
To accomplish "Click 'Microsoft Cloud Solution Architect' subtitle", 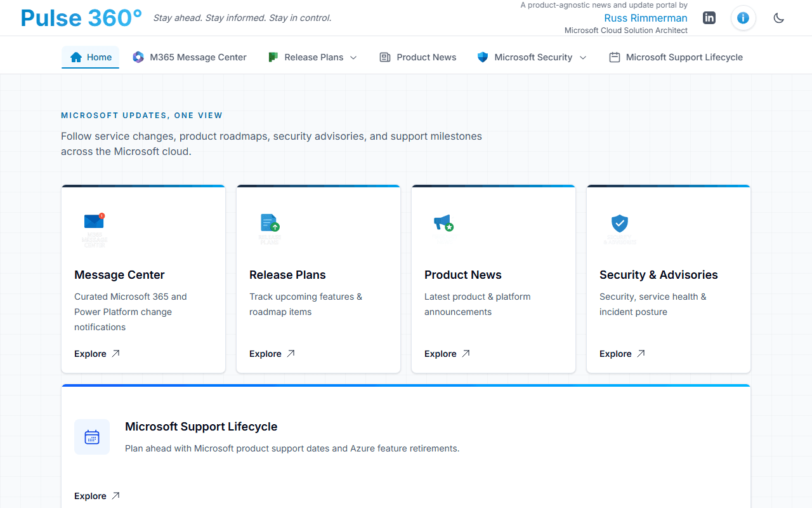I will coord(626,30).
